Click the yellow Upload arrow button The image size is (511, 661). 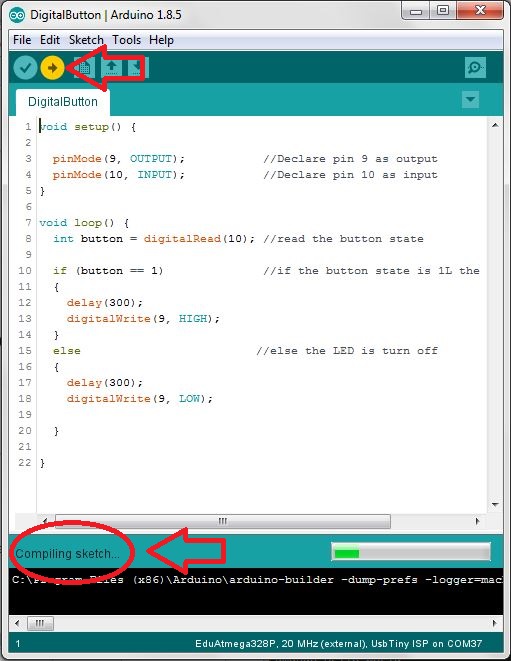52,67
